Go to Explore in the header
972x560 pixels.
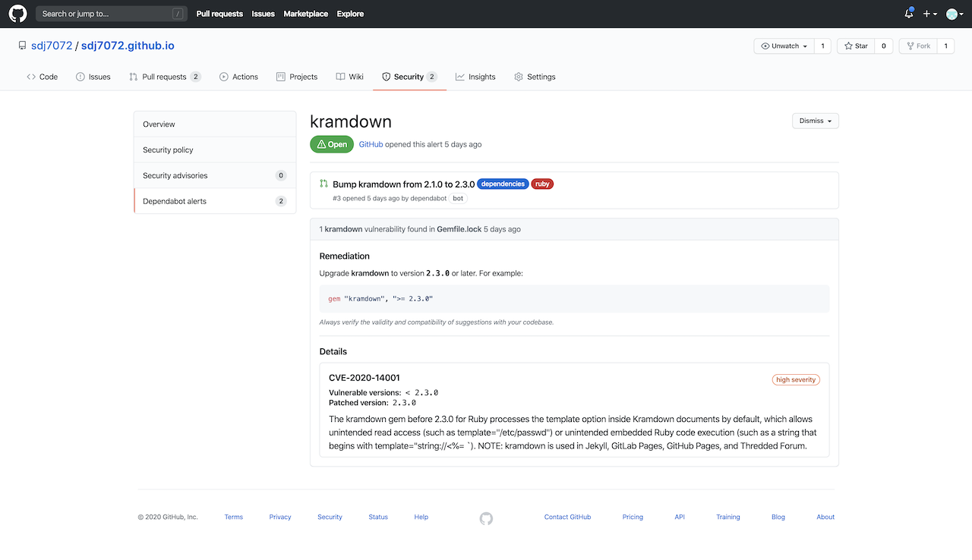tap(350, 14)
